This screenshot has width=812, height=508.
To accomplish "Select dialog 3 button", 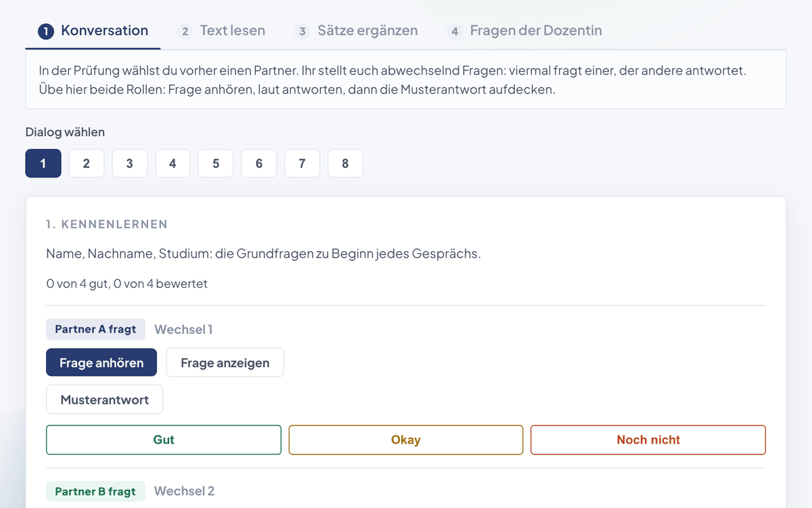I will point(130,163).
